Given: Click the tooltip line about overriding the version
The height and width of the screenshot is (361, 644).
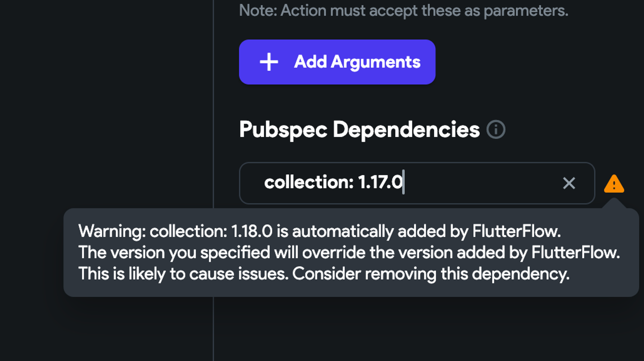Looking at the screenshot, I should coord(349,252).
